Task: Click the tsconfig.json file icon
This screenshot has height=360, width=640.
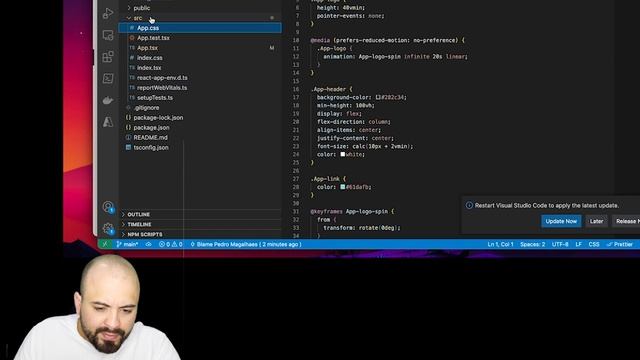Action: tap(128, 147)
